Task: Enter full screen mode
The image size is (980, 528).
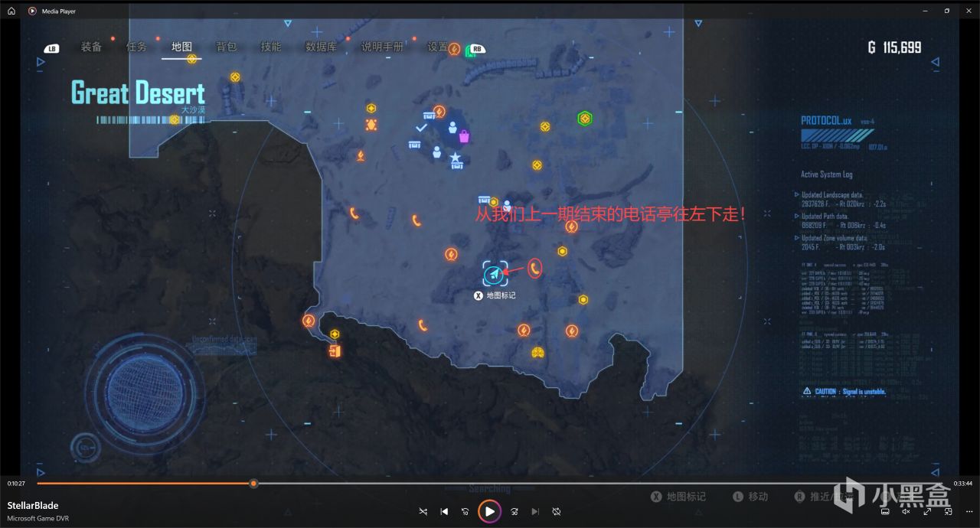Action: [x=927, y=511]
